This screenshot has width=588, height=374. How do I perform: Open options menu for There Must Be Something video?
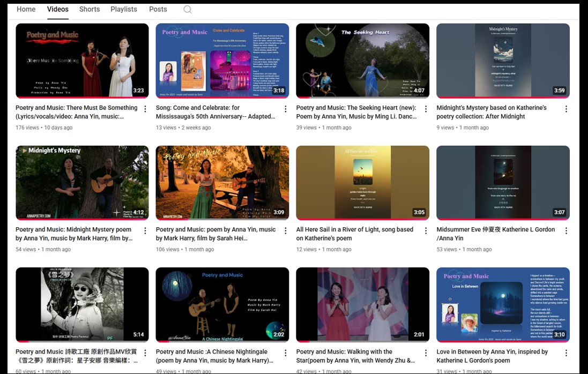coord(145,109)
